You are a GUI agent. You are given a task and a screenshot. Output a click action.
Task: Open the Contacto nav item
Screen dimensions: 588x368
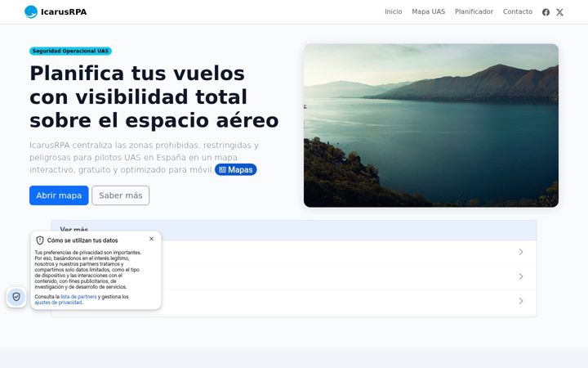tap(518, 11)
